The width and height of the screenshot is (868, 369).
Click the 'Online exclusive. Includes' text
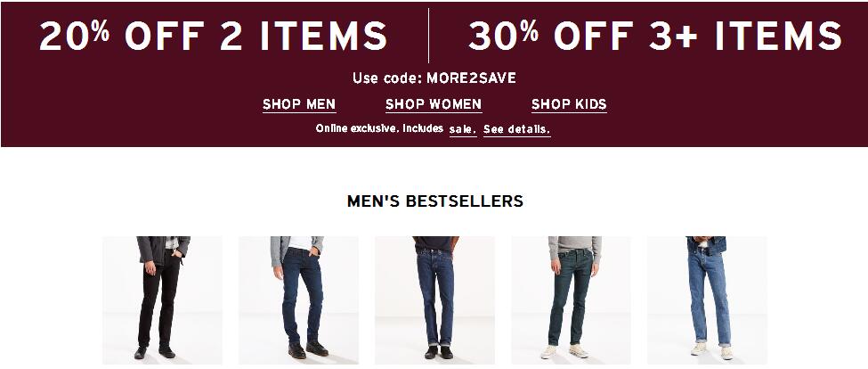pyautogui.click(x=379, y=128)
